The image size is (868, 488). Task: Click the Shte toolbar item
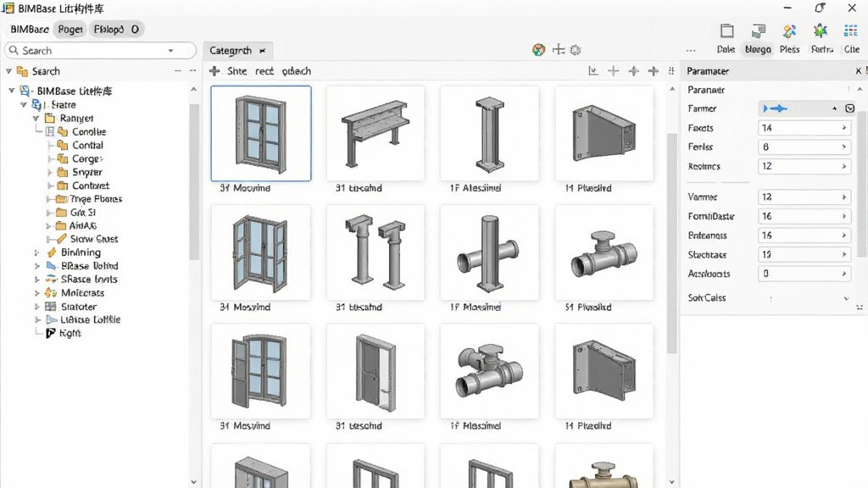click(x=237, y=71)
